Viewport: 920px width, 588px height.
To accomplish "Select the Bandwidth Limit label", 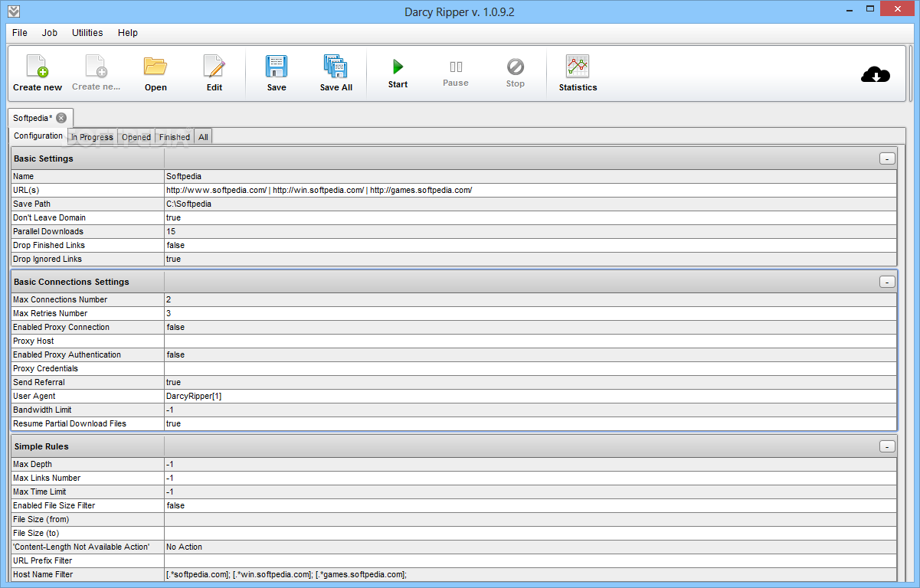I will click(87, 410).
